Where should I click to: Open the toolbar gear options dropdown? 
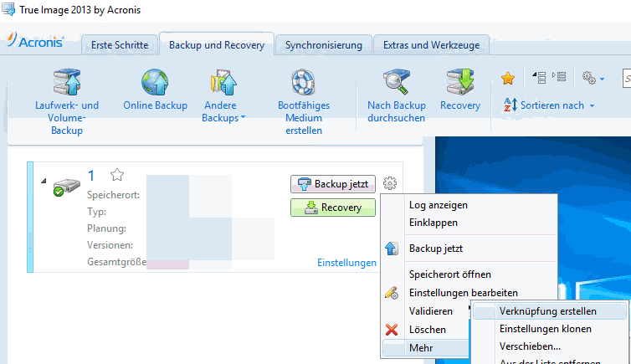tap(593, 78)
